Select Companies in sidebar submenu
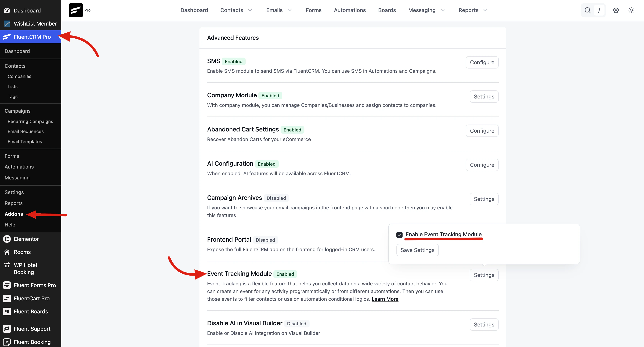Image resolution: width=644 pixels, height=347 pixels. pyautogui.click(x=20, y=76)
